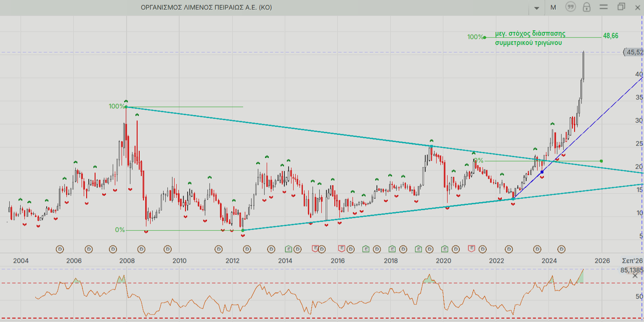This screenshot has width=644, height=322.
Task: Open the symbol dropdown arrow in title bar
Action: pos(537,8)
